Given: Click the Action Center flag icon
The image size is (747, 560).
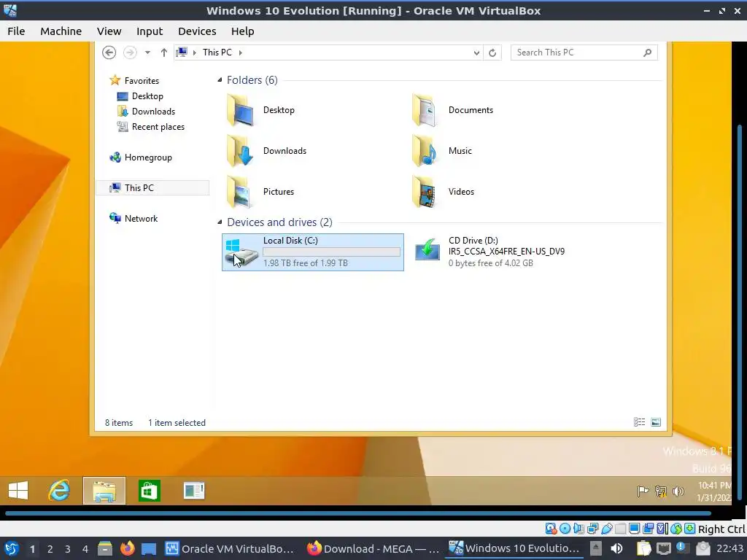Looking at the screenshot, I should click(x=643, y=491).
